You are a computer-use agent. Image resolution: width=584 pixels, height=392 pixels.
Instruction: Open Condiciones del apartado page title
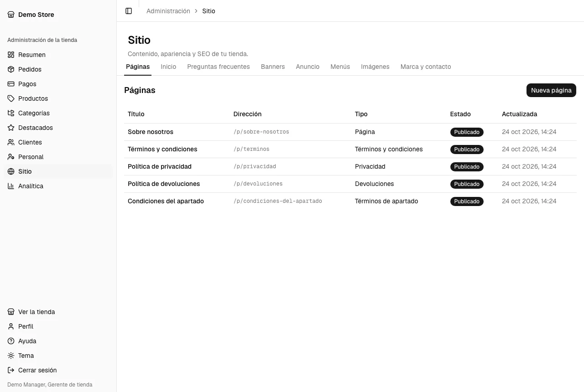point(166,201)
